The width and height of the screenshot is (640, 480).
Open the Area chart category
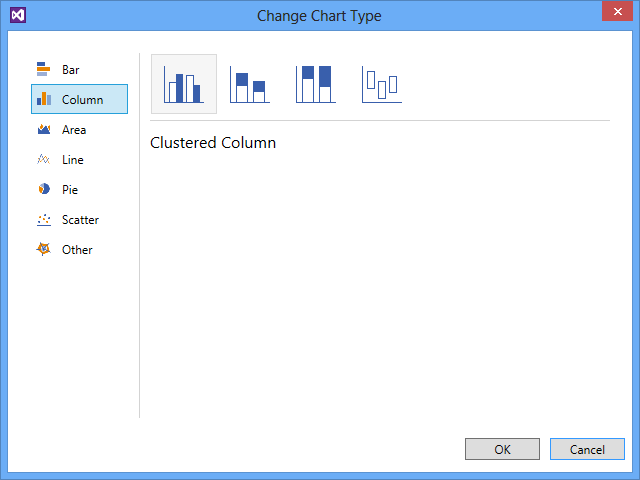(74, 130)
